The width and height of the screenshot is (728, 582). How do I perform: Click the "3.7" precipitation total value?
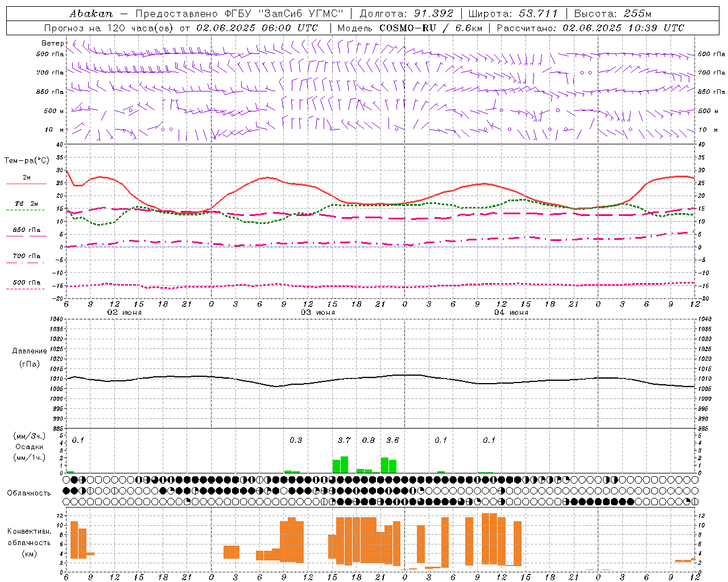point(344,440)
